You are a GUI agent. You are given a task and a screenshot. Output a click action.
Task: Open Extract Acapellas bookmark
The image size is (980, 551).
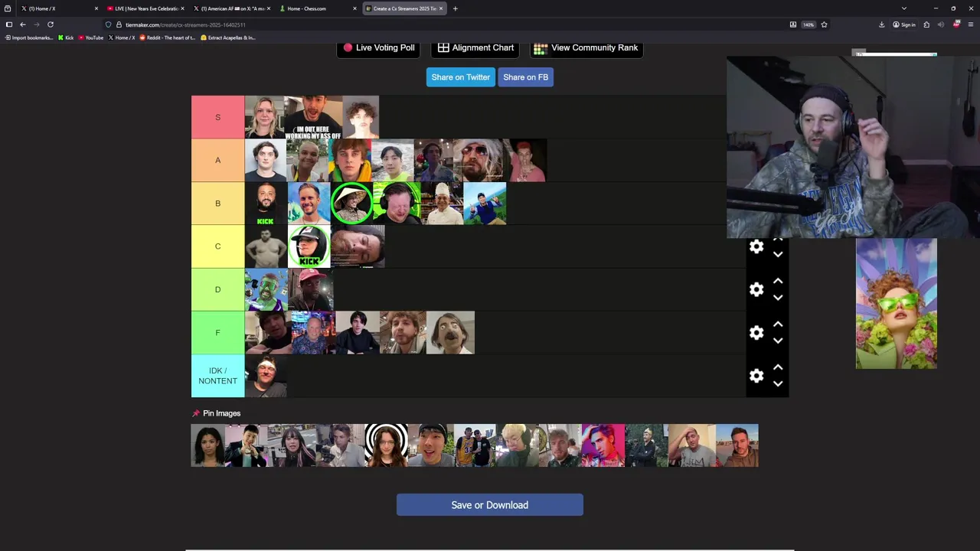pyautogui.click(x=228, y=37)
